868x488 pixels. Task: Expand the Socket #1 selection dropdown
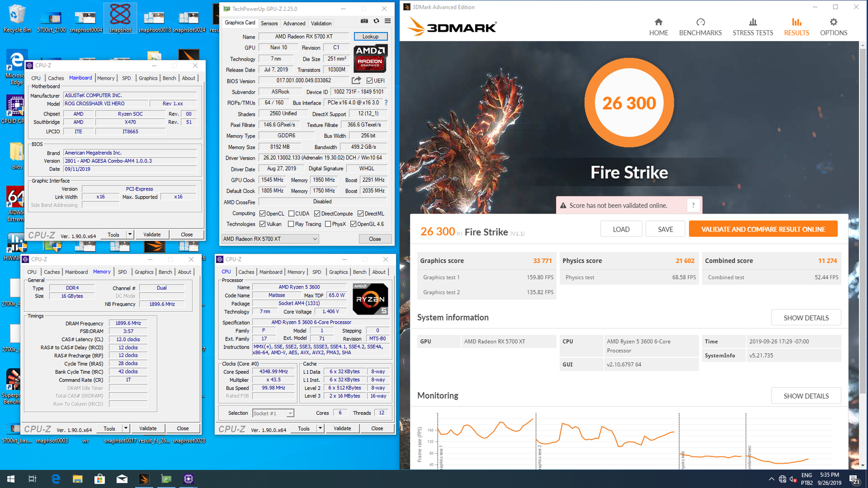[x=290, y=413]
